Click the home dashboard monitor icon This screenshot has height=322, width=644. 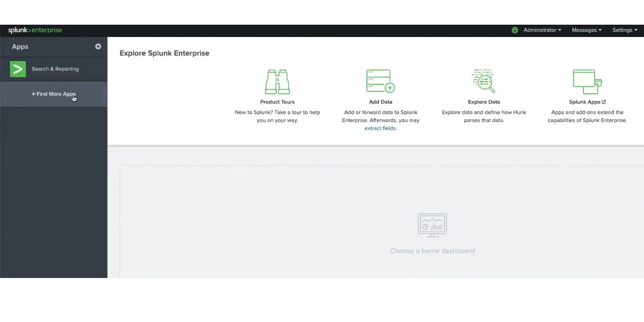pos(432,225)
